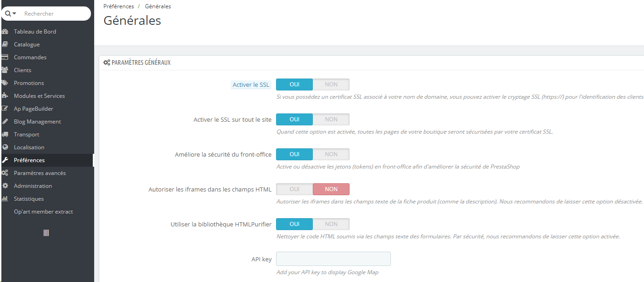The height and width of the screenshot is (282, 644).
Task: Click the Préférences wrench icon
Action: click(x=5, y=160)
